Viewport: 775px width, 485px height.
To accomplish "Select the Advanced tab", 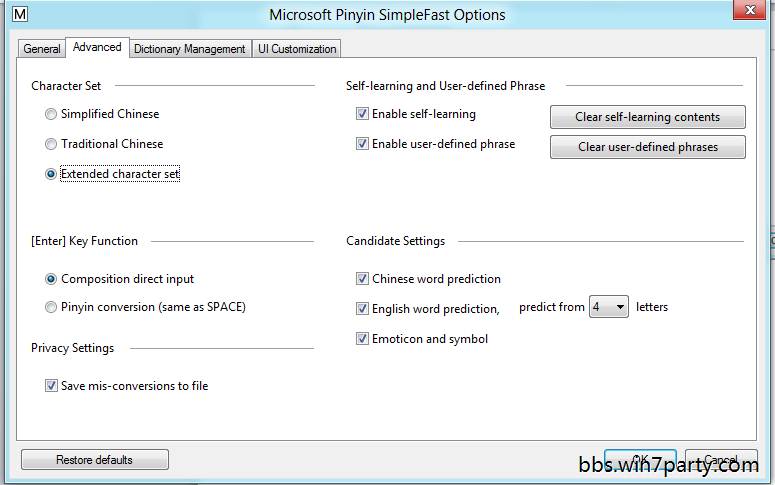I will [97, 47].
